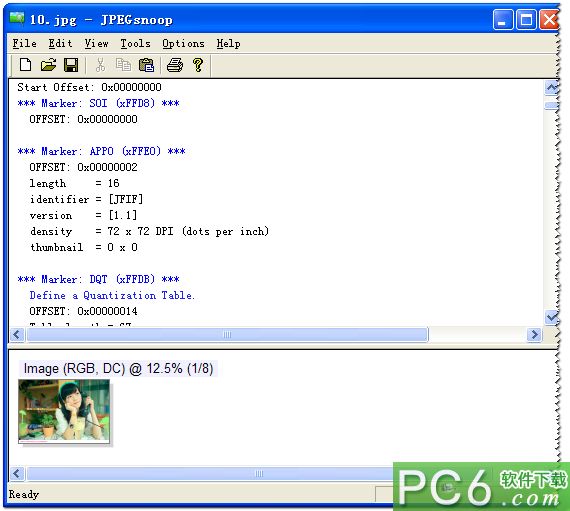Click the decoded image preview thumbnail
Viewport: 570px width, 511px height.
coord(64,411)
